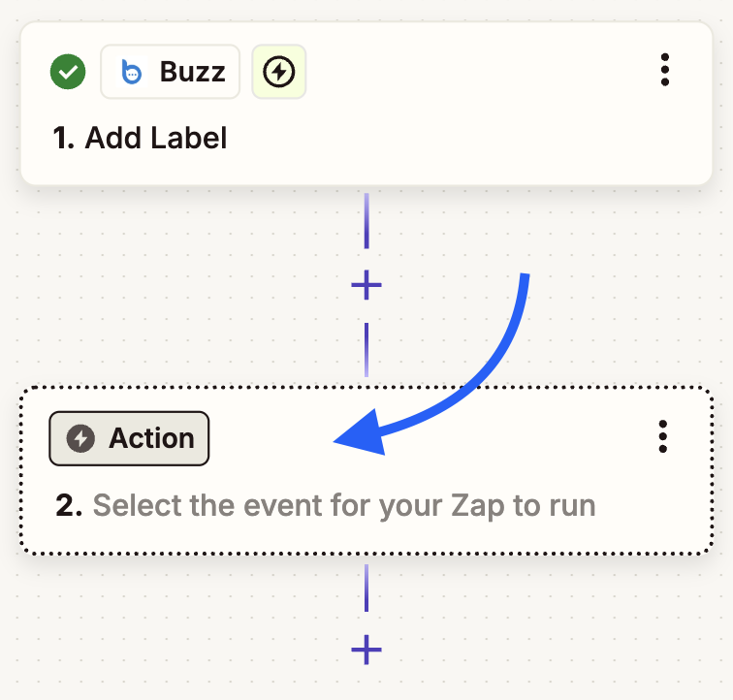Screen dimensions: 733x700
Task: Open three-dot menu on the Action step
Action: coord(662,437)
